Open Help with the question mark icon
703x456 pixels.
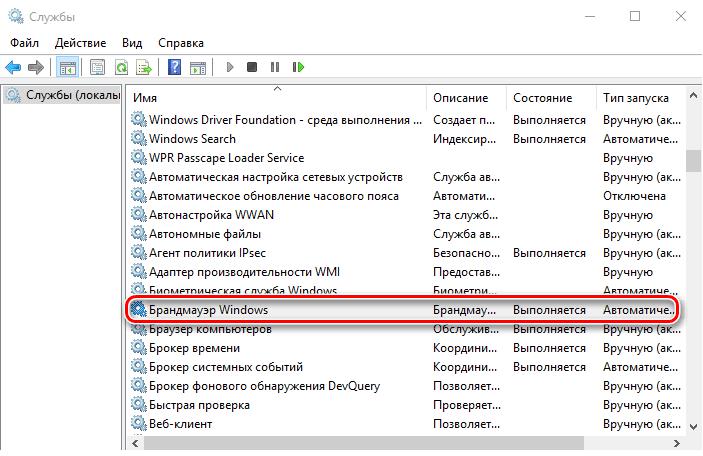coord(174,67)
